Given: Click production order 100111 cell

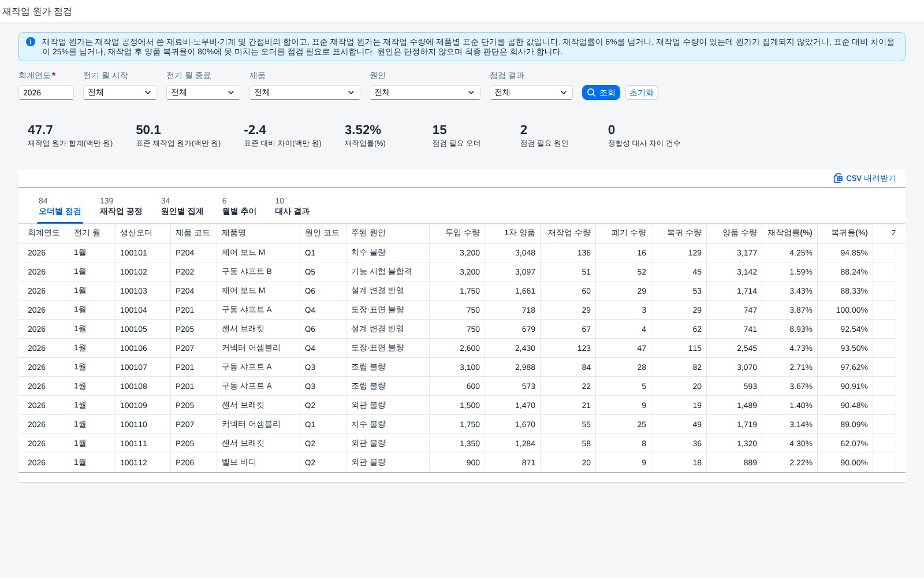Looking at the screenshot, I should click(143, 443).
